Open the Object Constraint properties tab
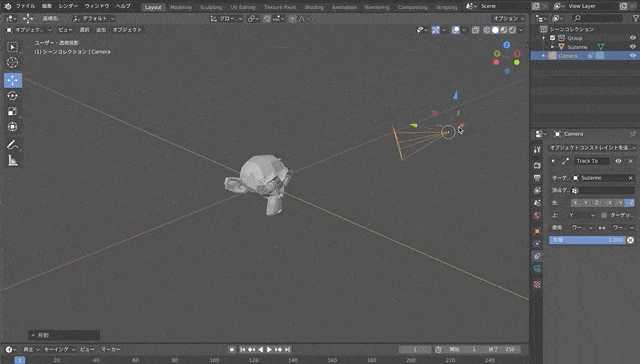This screenshot has height=364, width=640. point(537,256)
